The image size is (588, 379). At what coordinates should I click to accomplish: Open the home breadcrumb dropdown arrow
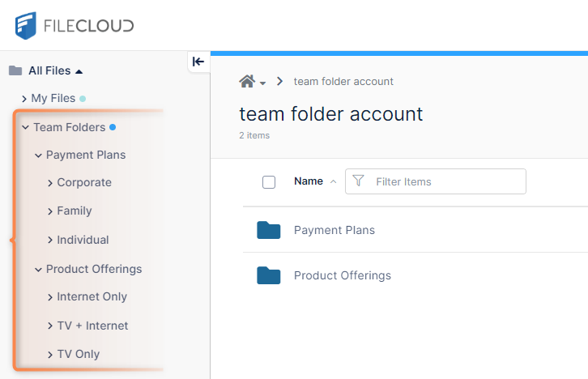pos(263,83)
